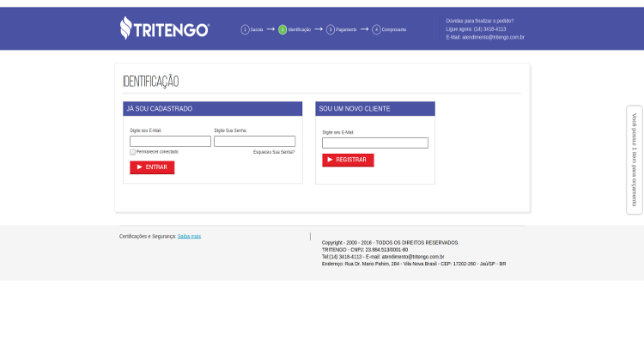This screenshot has width=644, height=352.
Task: Select step 3 Pagamento circle
Action: click(x=331, y=29)
